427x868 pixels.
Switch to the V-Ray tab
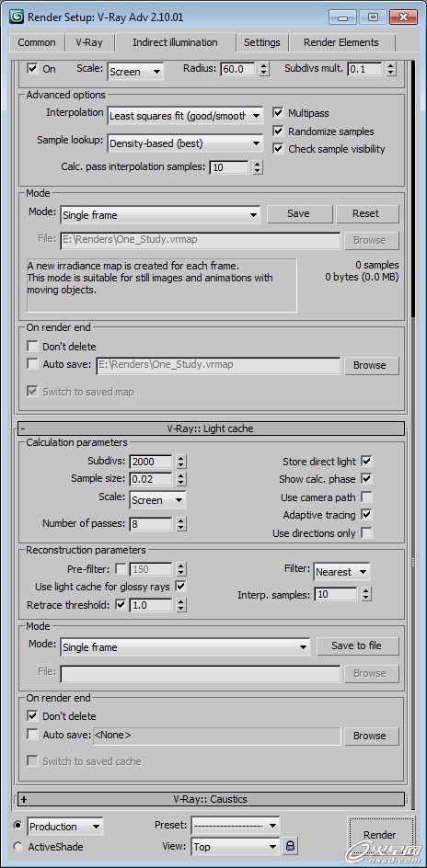click(89, 42)
